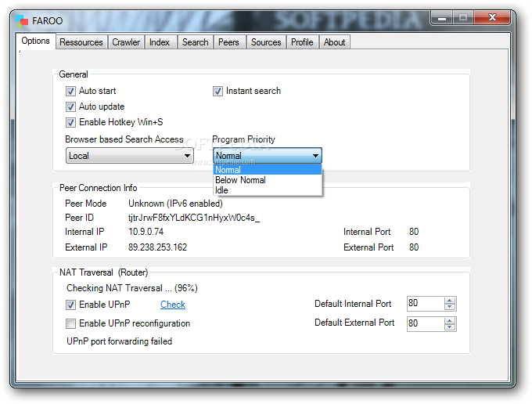Viewport: 532px width, 404px height.
Task: Switch to the Ressources tab
Action: [81, 42]
